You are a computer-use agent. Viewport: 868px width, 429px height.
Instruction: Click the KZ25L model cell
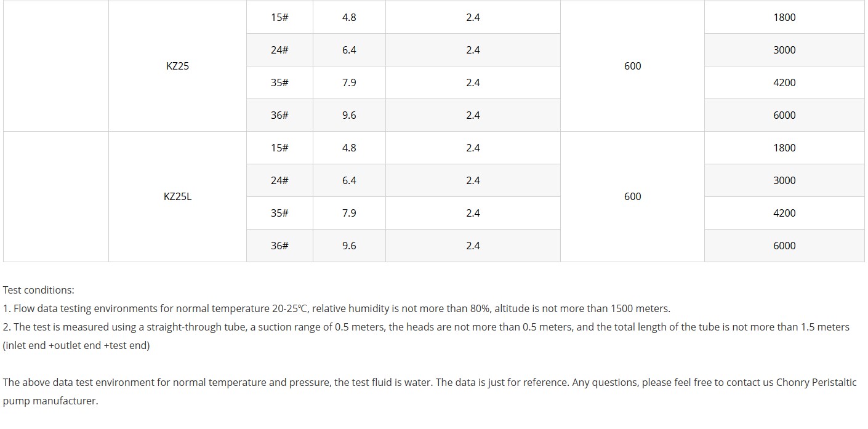tap(177, 196)
